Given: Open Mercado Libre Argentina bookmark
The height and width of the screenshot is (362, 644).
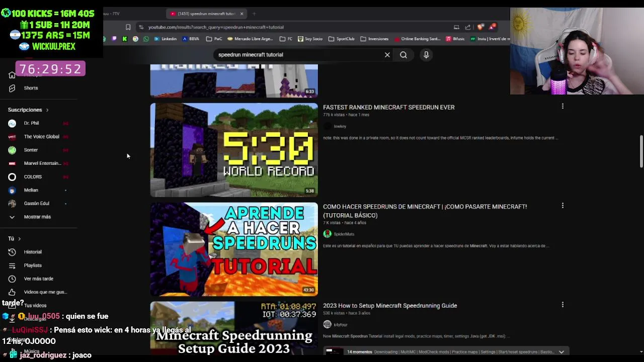Looking at the screenshot, I should point(250,39).
